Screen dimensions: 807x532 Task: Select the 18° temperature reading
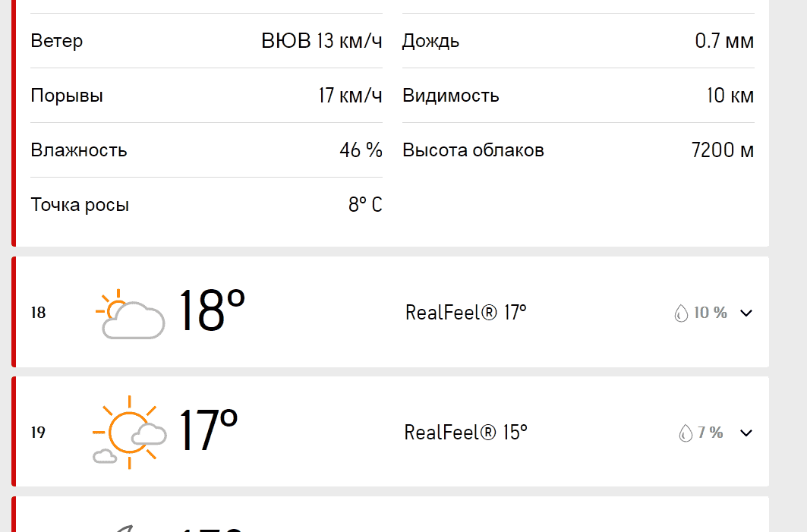[x=212, y=311]
